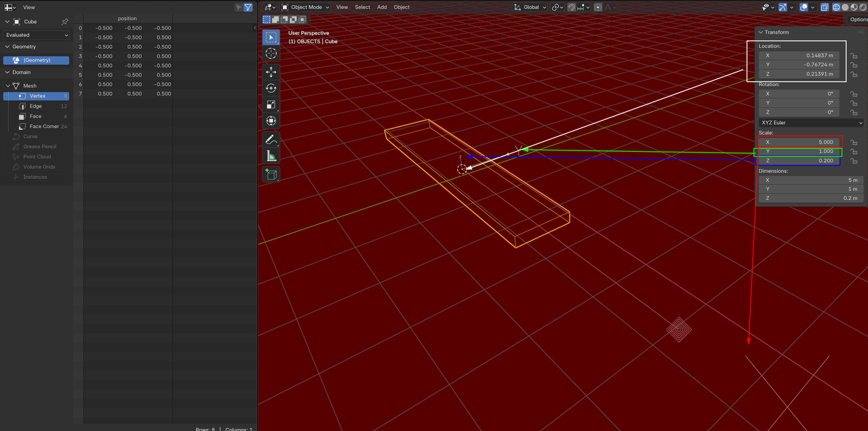Toggle the spreadsheet row filter funnel

248,7
